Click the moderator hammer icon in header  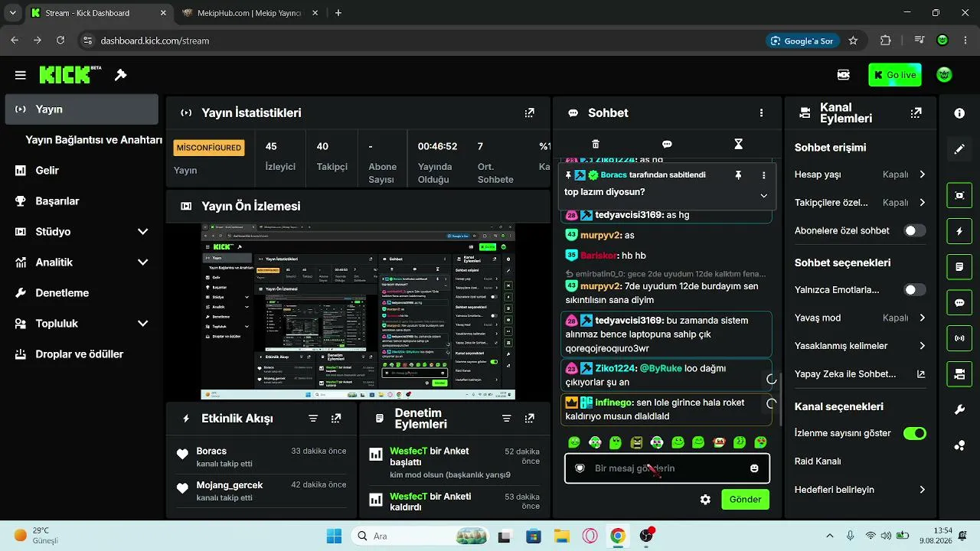point(120,75)
